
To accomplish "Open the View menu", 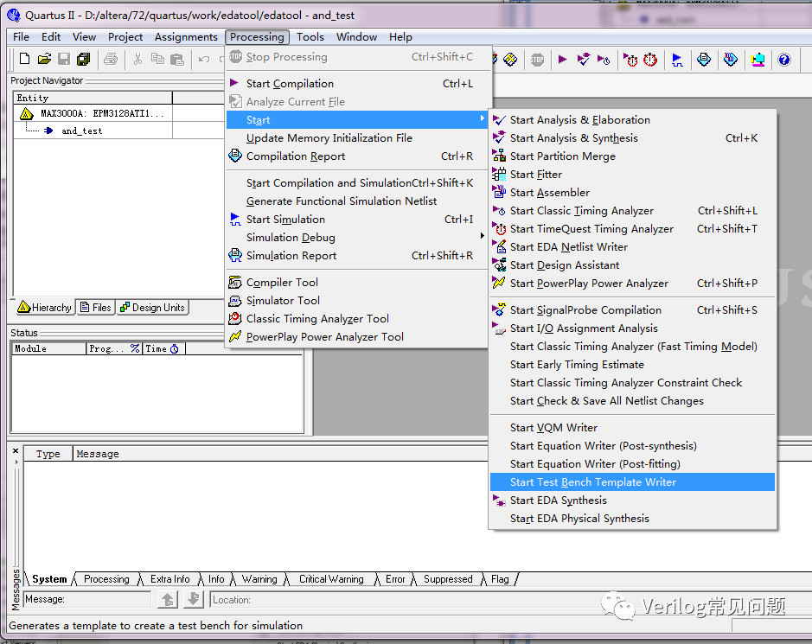I will tap(84, 37).
